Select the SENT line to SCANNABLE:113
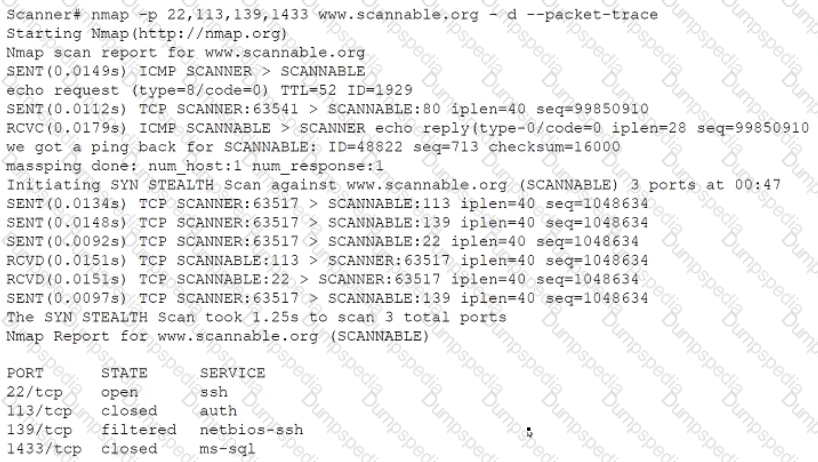This screenshot has height=462, width=818. tap(327, 204)
